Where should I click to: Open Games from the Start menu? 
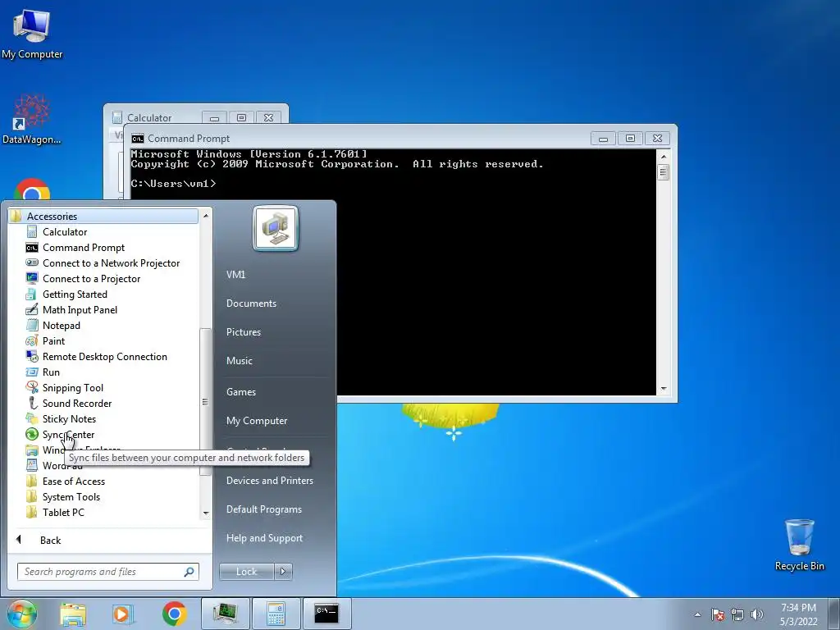[241, 391]
